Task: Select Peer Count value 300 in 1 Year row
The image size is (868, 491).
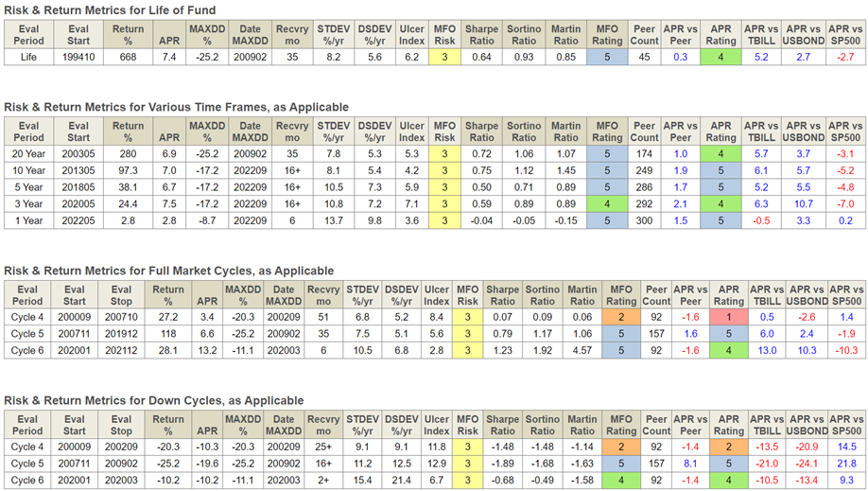Action: [644, 220]
